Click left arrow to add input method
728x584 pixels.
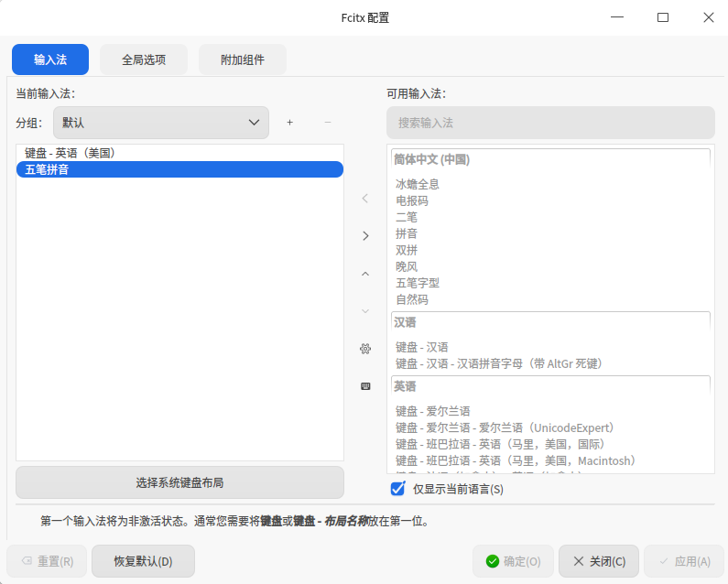coord(365,199)
